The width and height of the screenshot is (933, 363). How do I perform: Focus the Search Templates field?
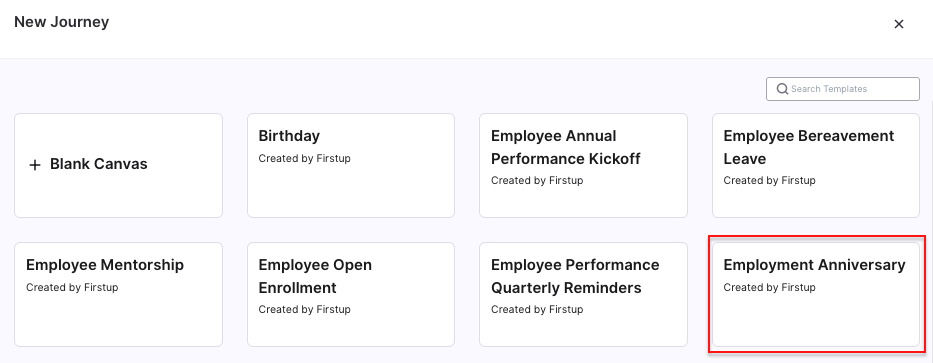tap(843, 89)
